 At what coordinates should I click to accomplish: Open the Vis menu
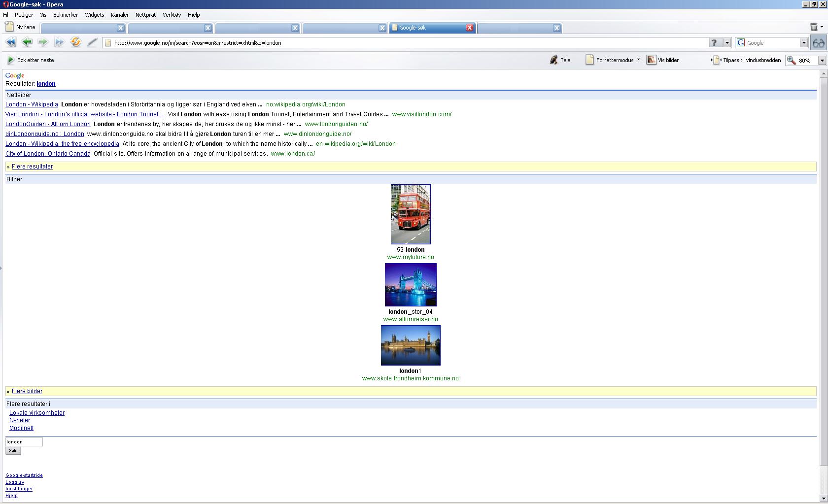pyautogui.click(x=43, y=15)
